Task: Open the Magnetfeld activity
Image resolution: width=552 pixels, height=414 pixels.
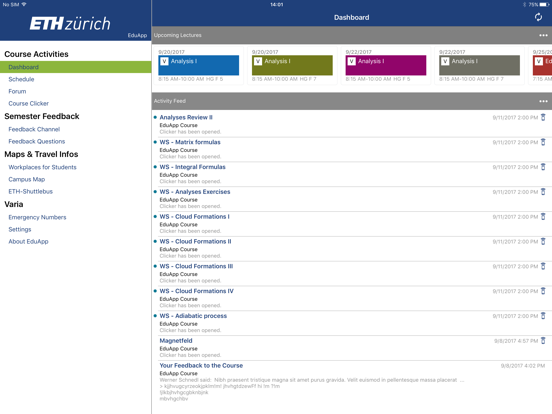Action: (x=352, y=348)
